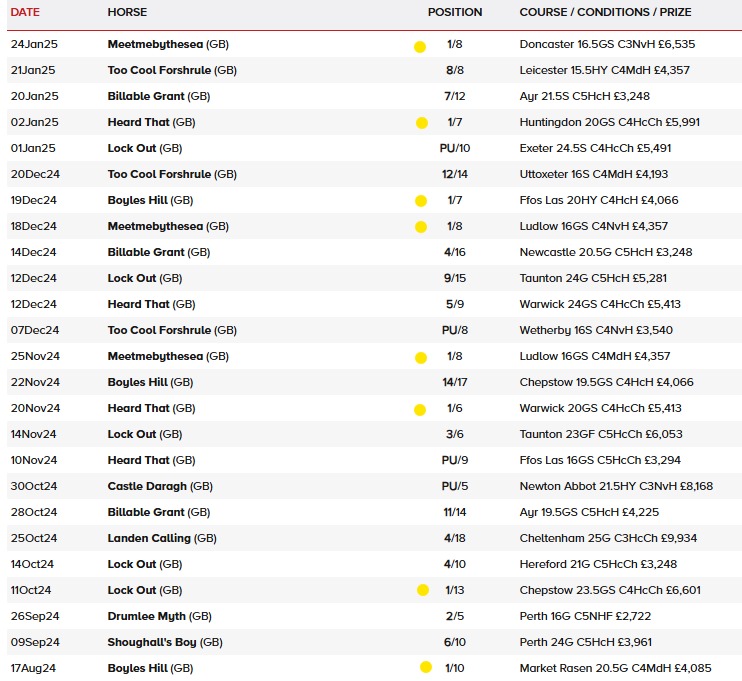The height and width of the screenshot is (681, 742).
Task: Click the 4/16 position value
Action: 455,253
